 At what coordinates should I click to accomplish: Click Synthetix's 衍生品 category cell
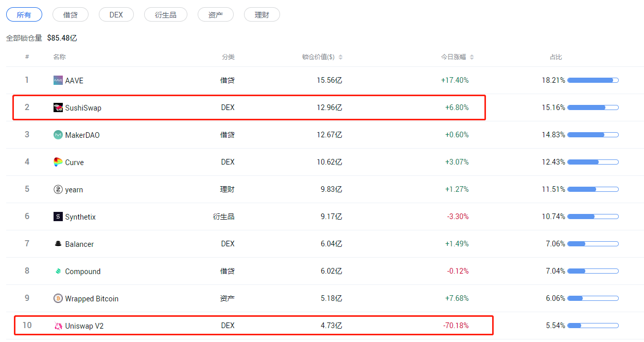pos(224,217)
